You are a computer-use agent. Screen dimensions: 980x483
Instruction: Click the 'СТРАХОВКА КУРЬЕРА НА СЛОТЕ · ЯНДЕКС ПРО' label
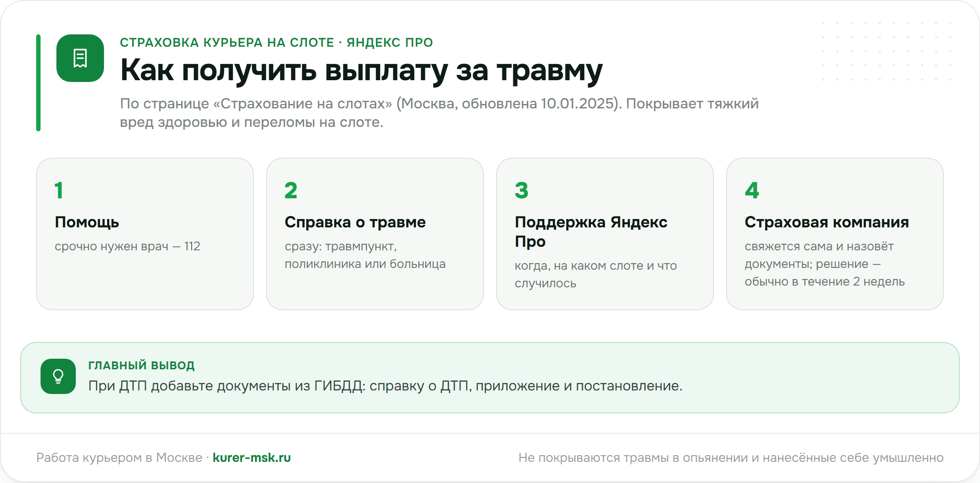pyautogui.click(x=276, y=42)
